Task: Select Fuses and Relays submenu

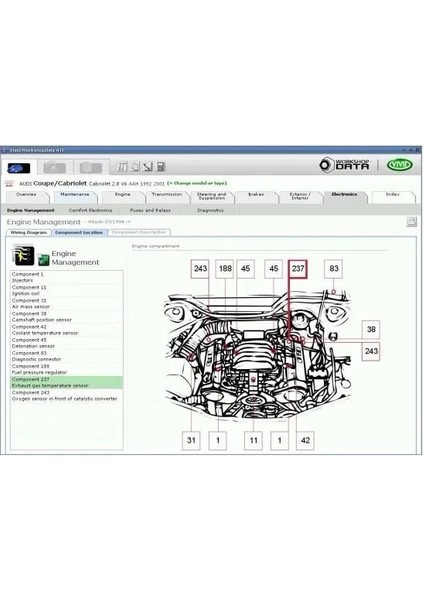Action: [x=150, y=210]
